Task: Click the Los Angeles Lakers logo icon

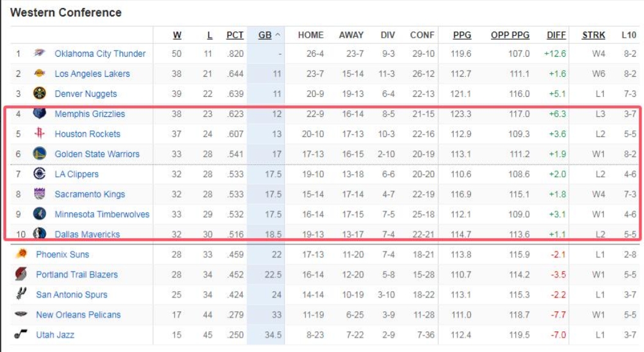Action: point(40,74)
